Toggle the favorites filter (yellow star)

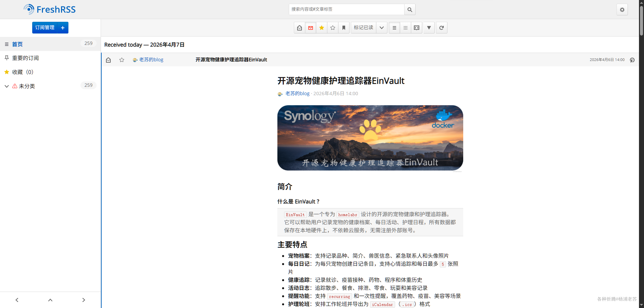[x=322, y=28]
